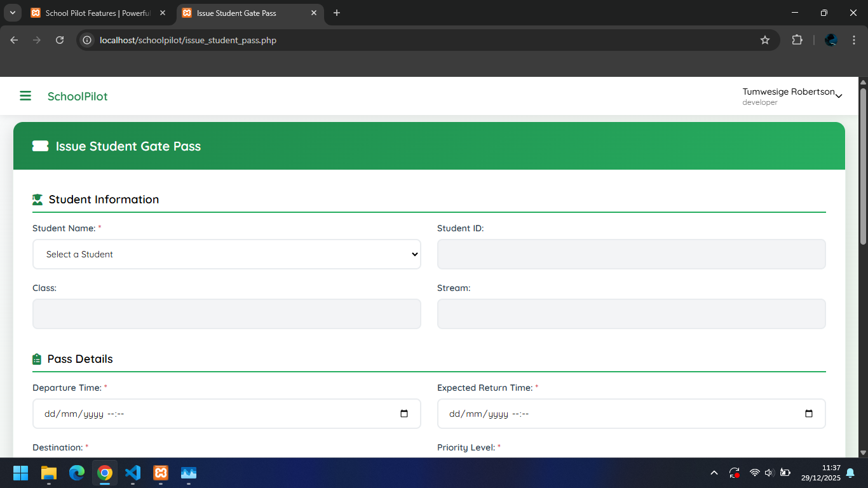Open the Departure Time calendar picker
868x488 pixels.
[x=404, y=414]
